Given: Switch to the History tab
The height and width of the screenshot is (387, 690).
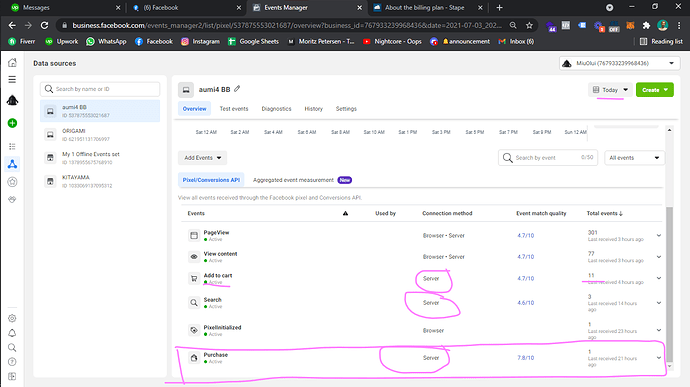Looking at the screenshot, I should pos(313,109).
